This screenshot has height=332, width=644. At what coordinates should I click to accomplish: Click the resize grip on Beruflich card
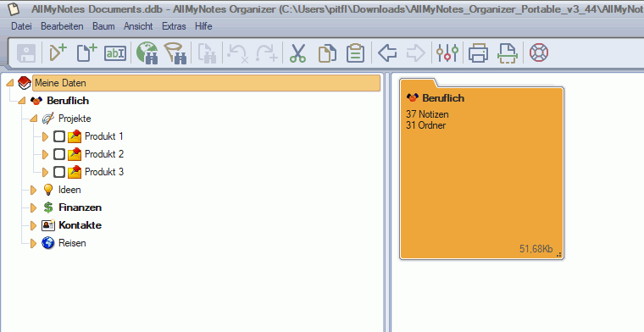point(558,254)
